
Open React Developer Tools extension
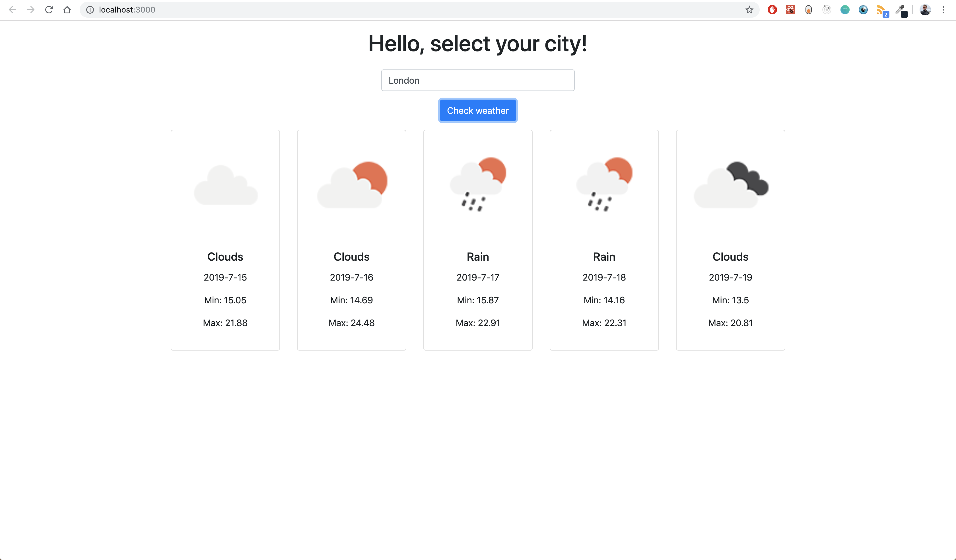(x=790, y=10)
